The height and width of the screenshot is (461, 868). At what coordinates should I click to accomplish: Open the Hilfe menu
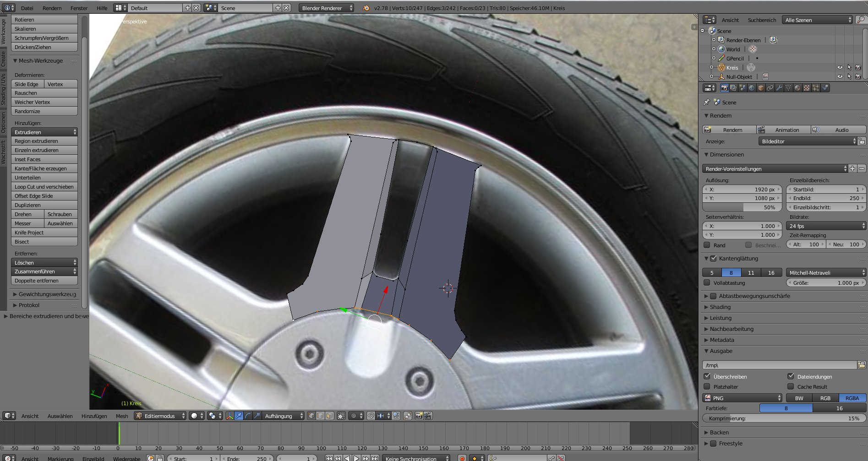(102, 8)
